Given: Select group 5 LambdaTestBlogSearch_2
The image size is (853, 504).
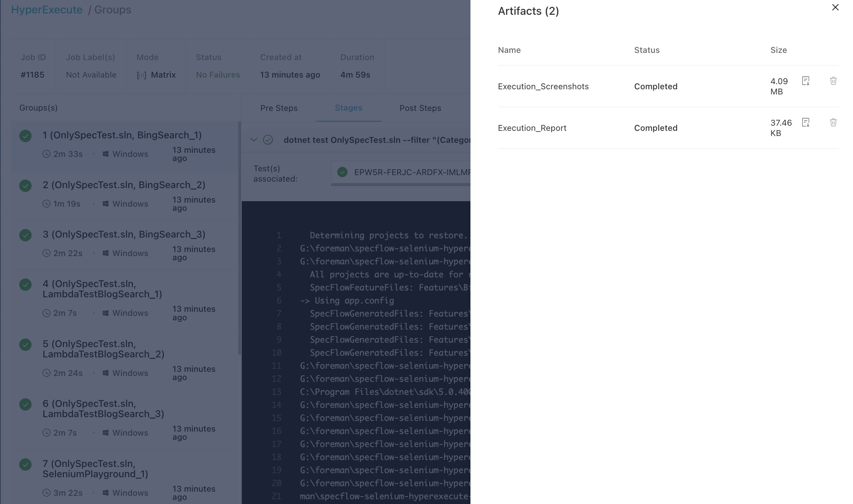Looking at the screenshot, I should [x=124, y=360].
